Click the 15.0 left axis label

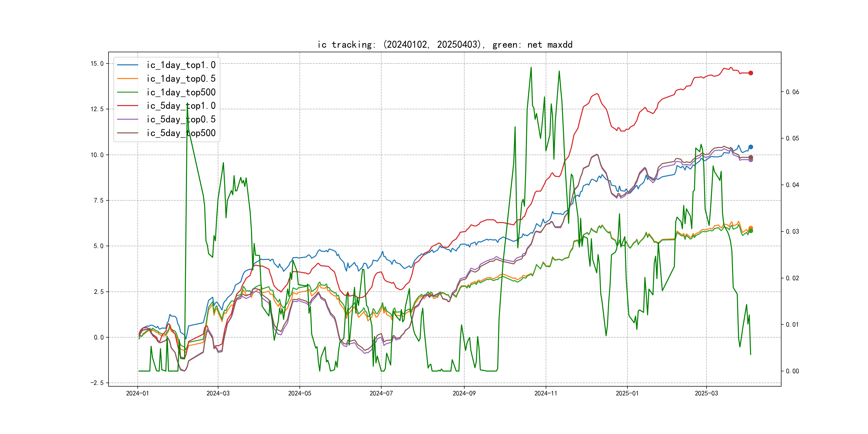pos(97,64)
